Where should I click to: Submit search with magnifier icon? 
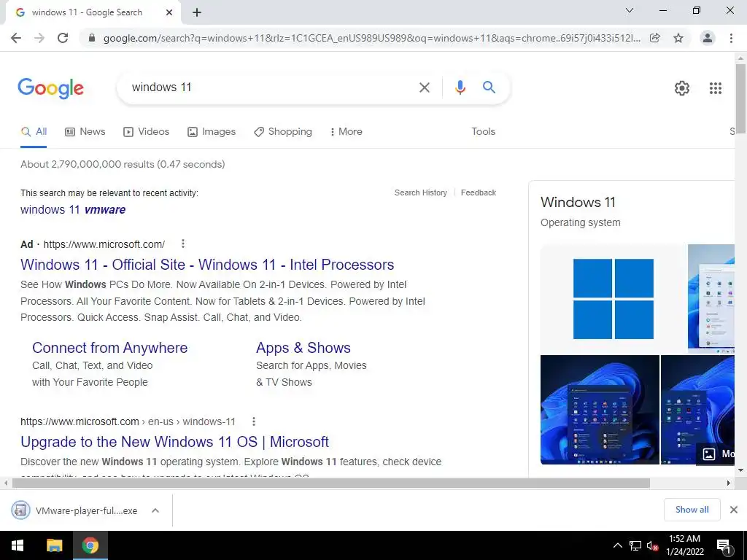click(x=489, y=87)
